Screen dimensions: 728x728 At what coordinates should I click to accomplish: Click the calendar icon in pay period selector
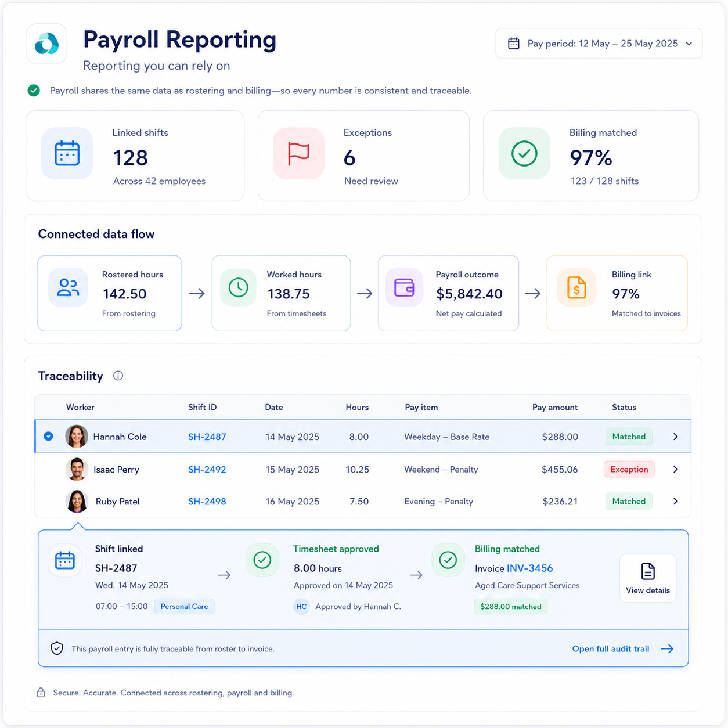(x=513, y=44)
